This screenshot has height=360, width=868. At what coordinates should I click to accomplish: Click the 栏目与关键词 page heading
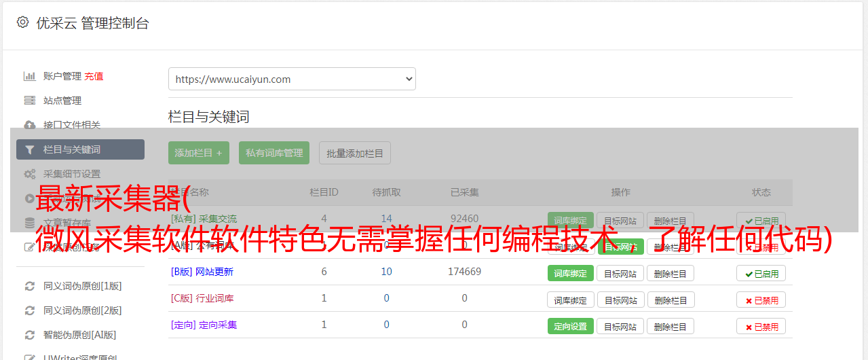[x=209, y=117]
